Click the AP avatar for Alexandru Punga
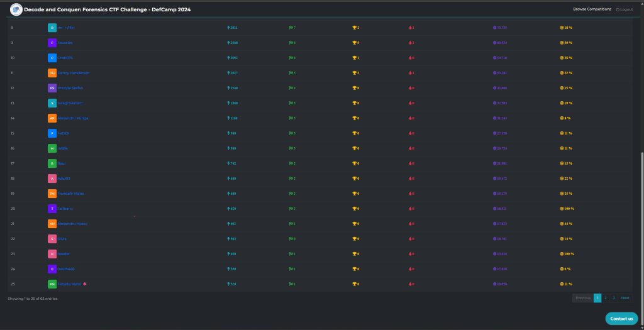Viewport: 644px width, 330px height. coord(52,118)
